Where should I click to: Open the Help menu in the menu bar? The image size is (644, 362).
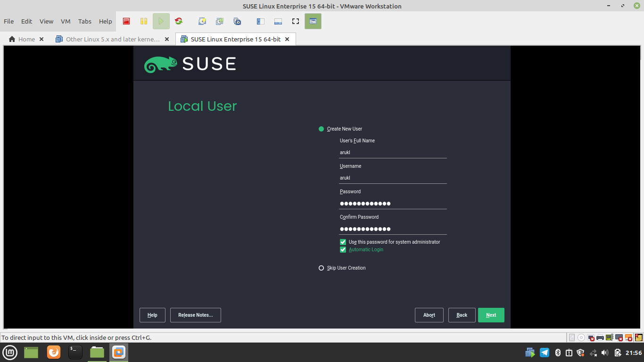coord(106,21)
